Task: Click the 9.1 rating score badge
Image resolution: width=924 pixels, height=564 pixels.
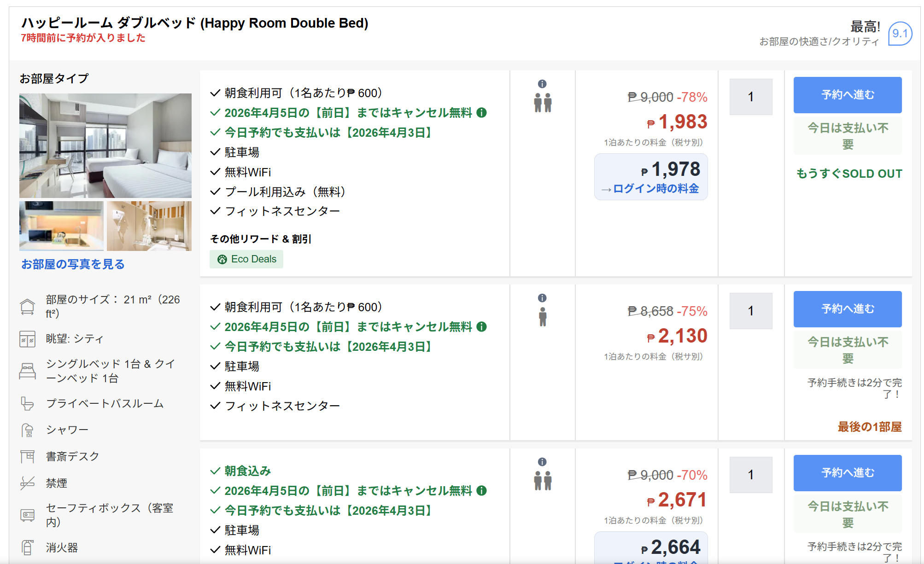Action: tap(900, 34)
